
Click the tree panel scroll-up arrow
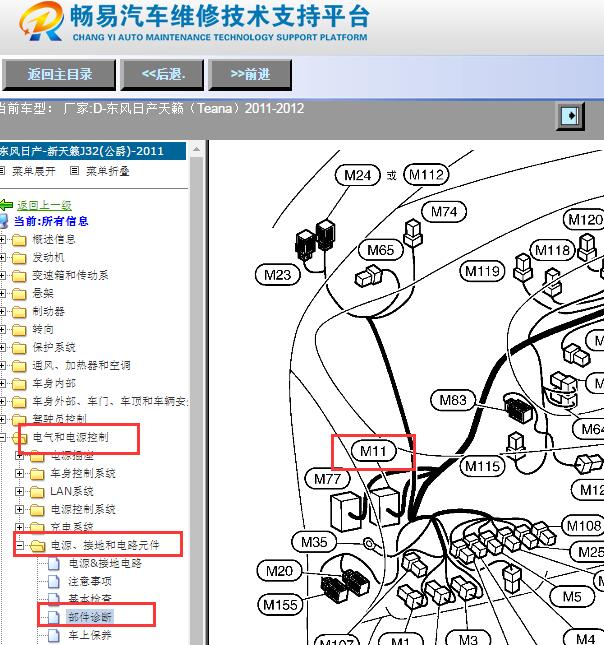click(196, 149)
